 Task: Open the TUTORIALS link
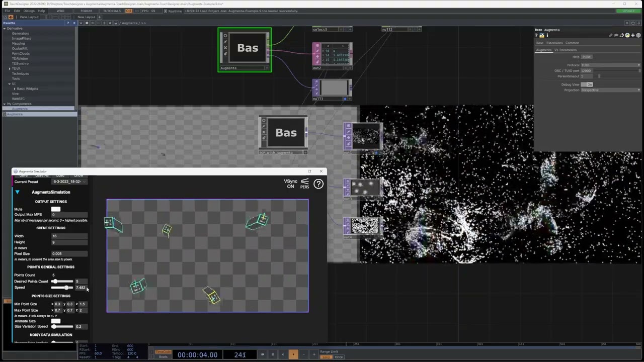pos(112,11)
